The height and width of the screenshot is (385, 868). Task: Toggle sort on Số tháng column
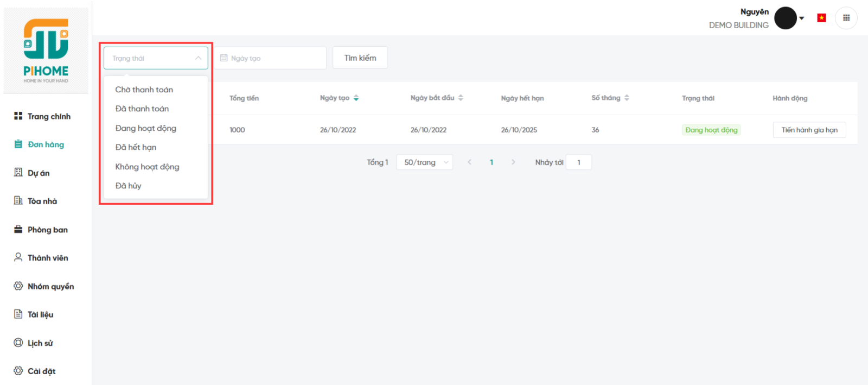point(627,98)
